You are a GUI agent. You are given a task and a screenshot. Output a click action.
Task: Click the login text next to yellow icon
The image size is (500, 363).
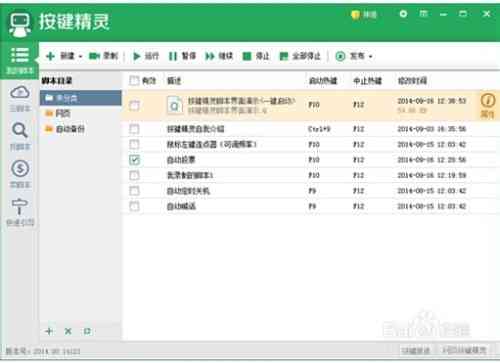[x=370, y=14]
